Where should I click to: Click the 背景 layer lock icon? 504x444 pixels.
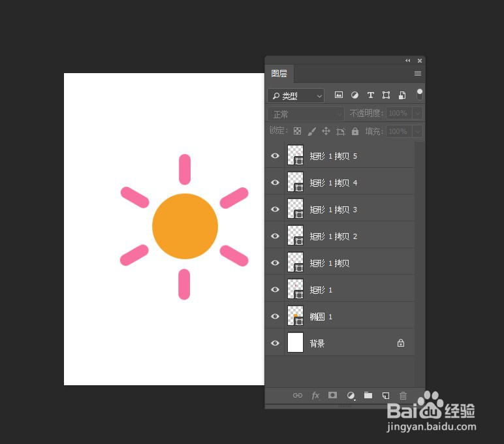click(400, 343)
